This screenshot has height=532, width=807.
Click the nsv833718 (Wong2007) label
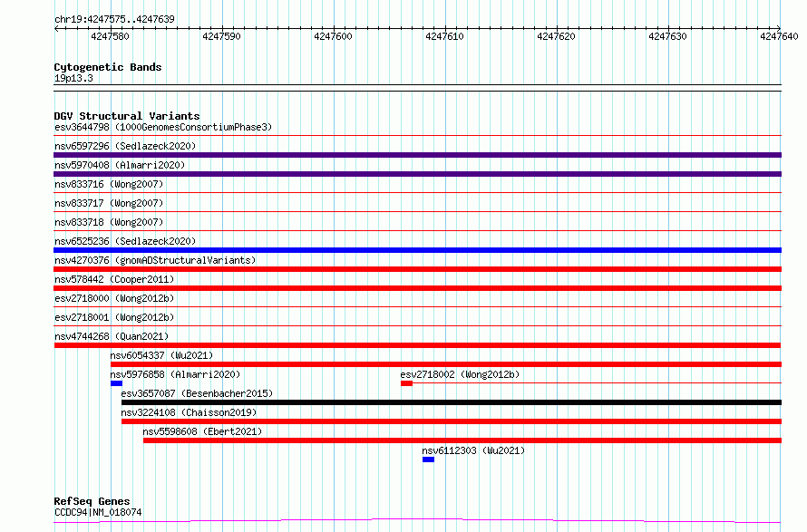click(109, 222)
